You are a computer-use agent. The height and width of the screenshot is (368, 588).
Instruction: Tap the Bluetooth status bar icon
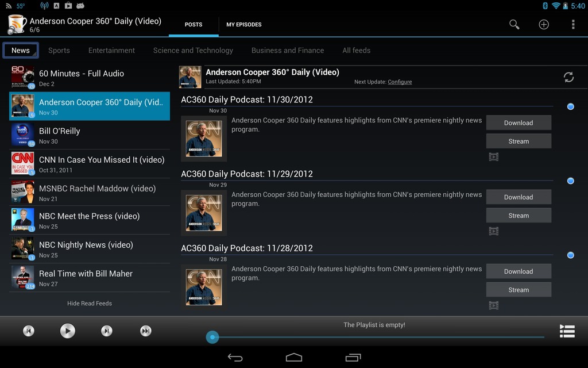[x=546, y=6]
